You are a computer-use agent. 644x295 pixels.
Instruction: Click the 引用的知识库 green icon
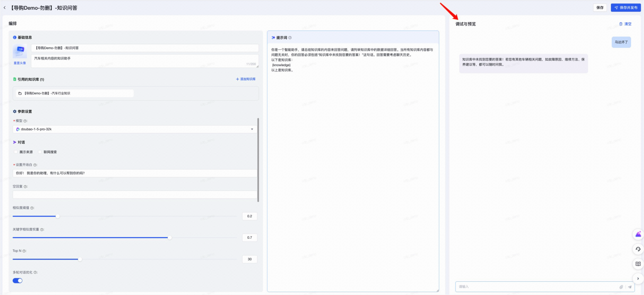point(15,79)
